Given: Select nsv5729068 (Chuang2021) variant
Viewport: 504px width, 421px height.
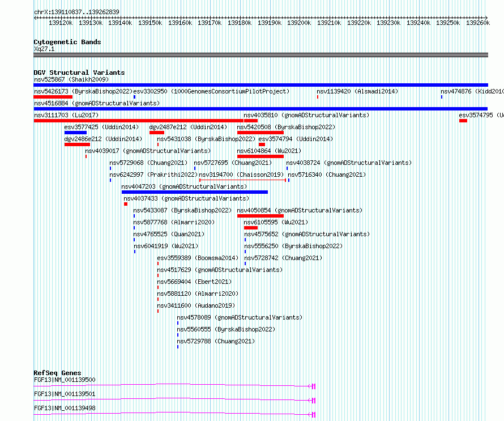Looking at the screenshot, I should click(148, 163).
